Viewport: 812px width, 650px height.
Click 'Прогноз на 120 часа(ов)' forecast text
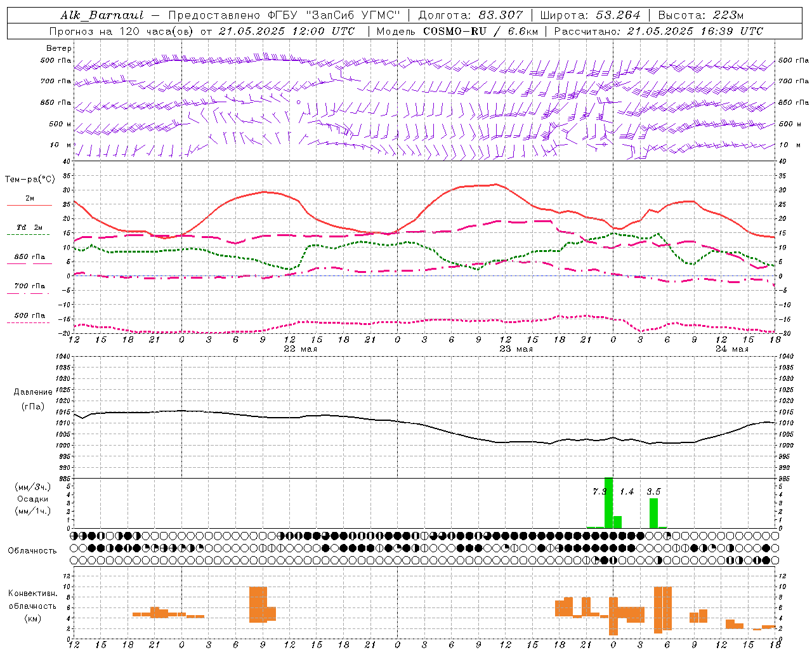(122, 31)
